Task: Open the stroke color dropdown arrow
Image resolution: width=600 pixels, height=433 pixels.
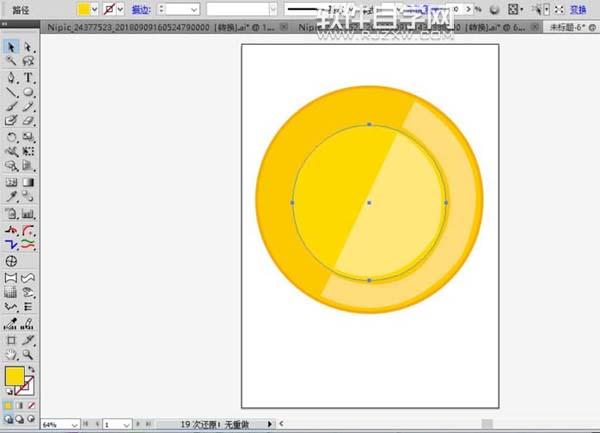Action: point(120,9)
